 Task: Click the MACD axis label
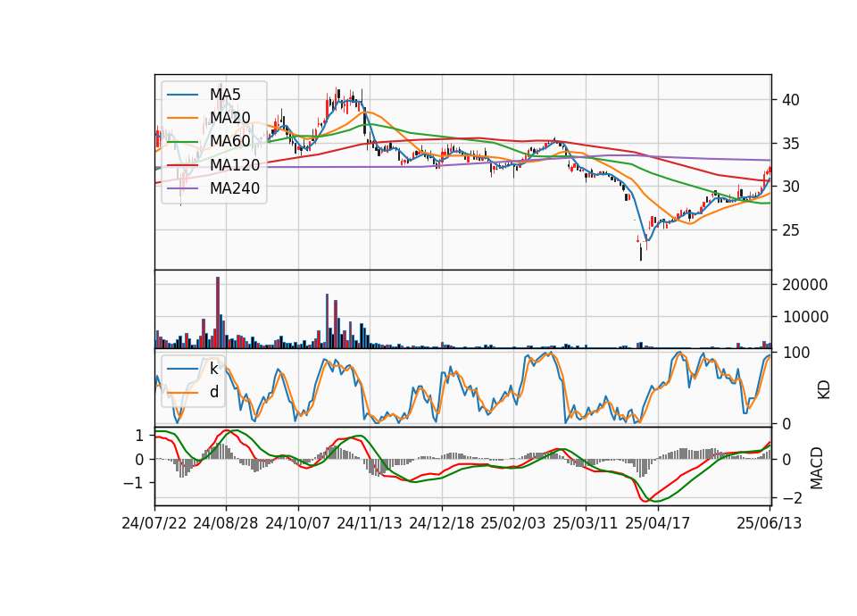coord(817,468)
